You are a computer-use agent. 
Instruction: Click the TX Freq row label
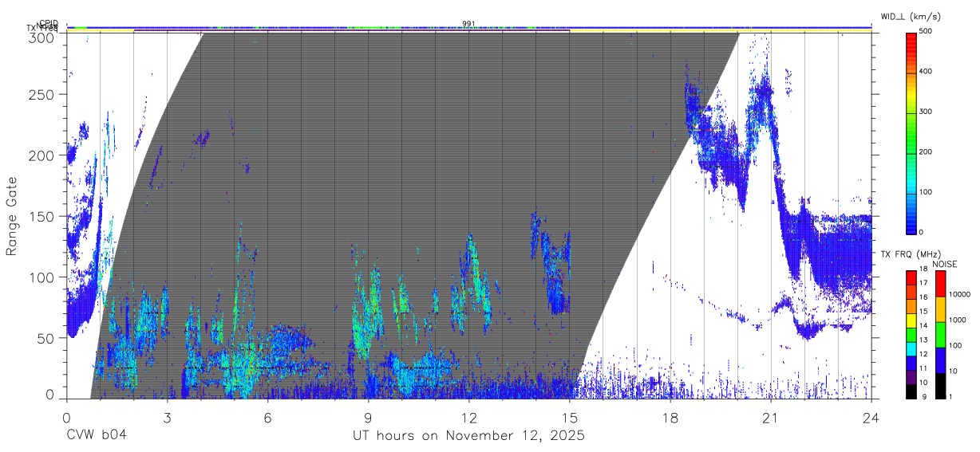tap(43, 29)
